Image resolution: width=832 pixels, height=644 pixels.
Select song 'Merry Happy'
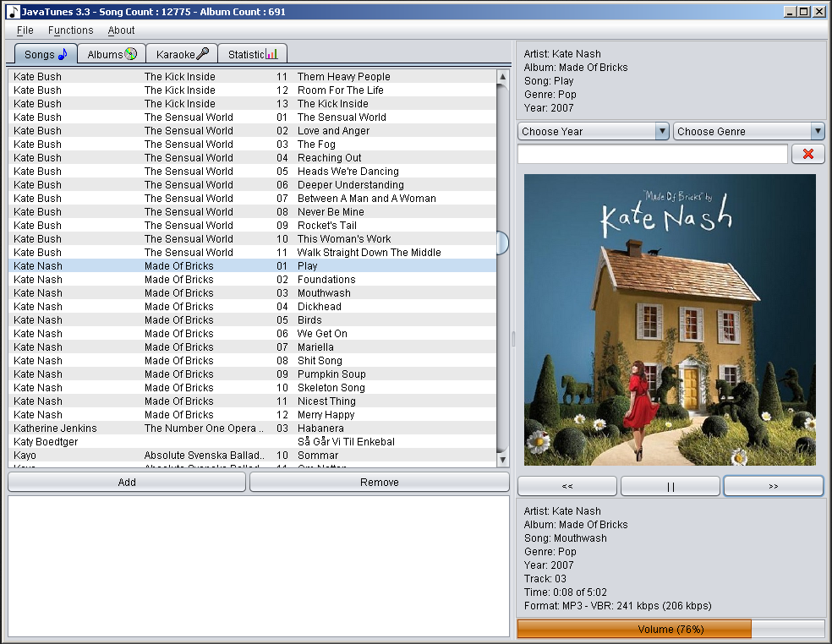tap(253, 415)
